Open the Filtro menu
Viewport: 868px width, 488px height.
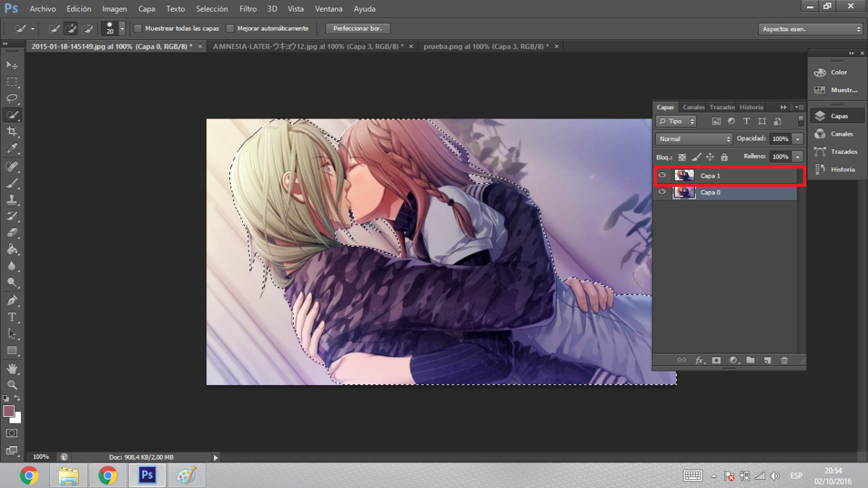coord(248,9)
